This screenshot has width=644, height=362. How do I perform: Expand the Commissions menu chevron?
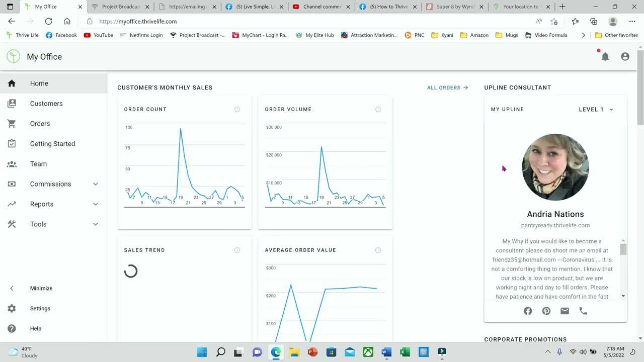coord(96,184)
